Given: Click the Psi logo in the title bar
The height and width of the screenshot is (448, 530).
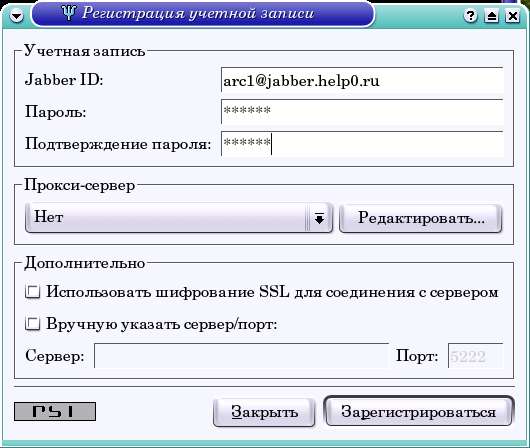Looking at the screenshot, I should [69, 13].
